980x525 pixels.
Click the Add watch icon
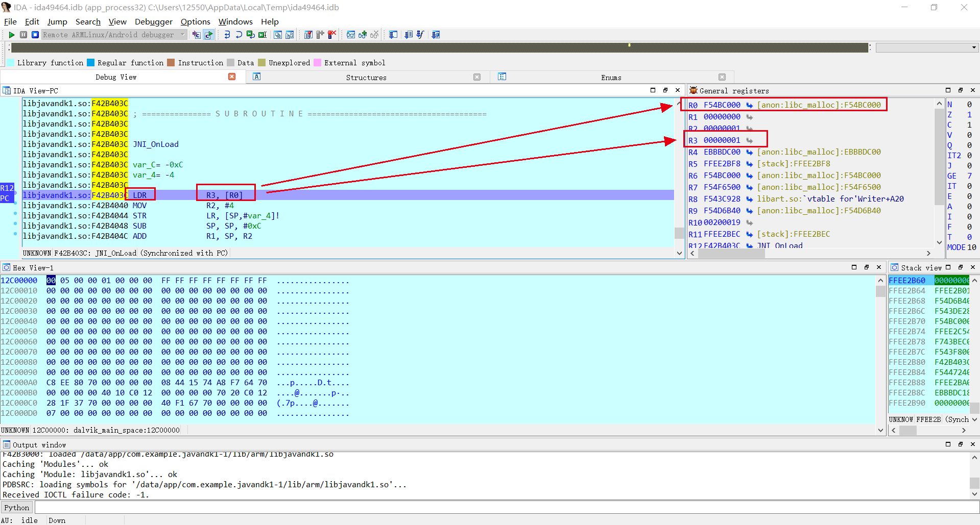[363, 35]
